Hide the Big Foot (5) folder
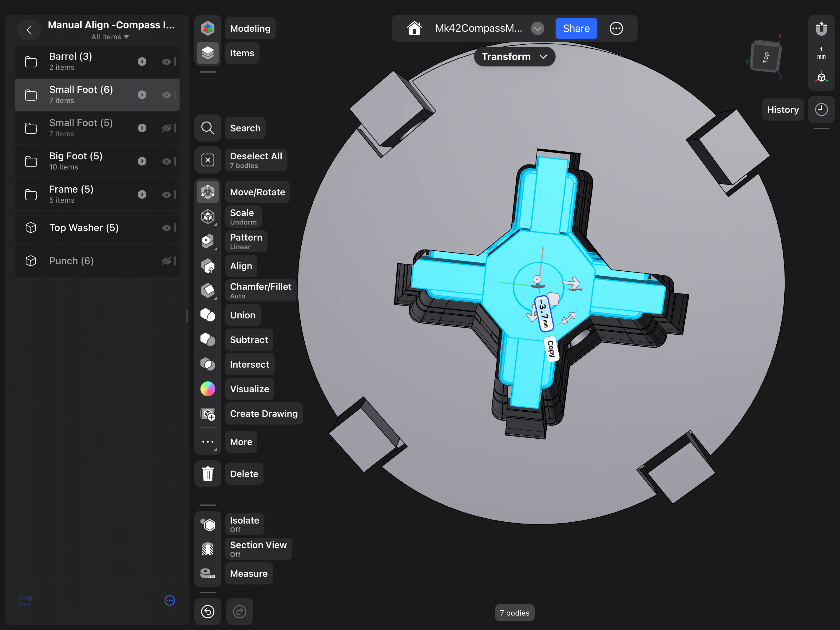This screenshot has height=630, width=840. (x=166, y=161)
